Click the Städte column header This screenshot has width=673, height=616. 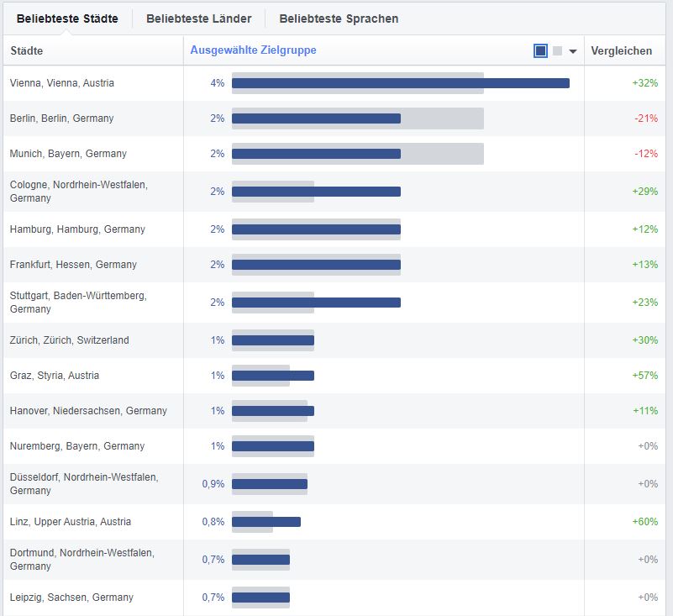click(x=27, y=50)
